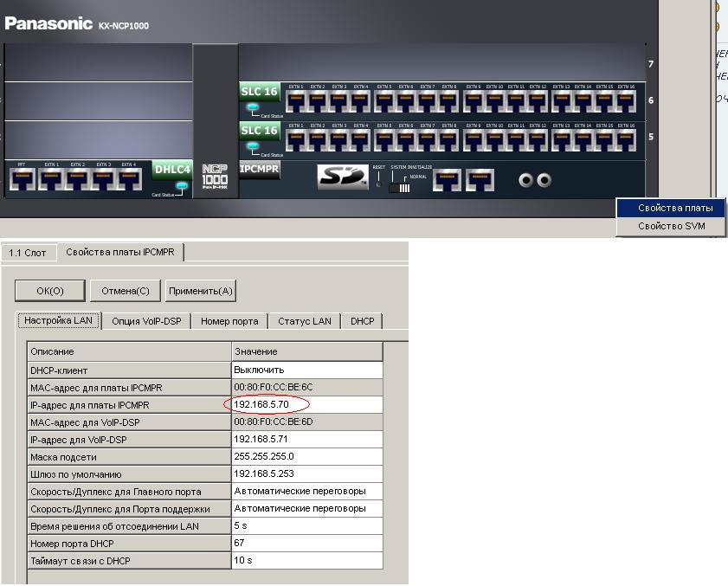Click the 'Значение' column header
728x586 pixels.
(x=307, y=351)
